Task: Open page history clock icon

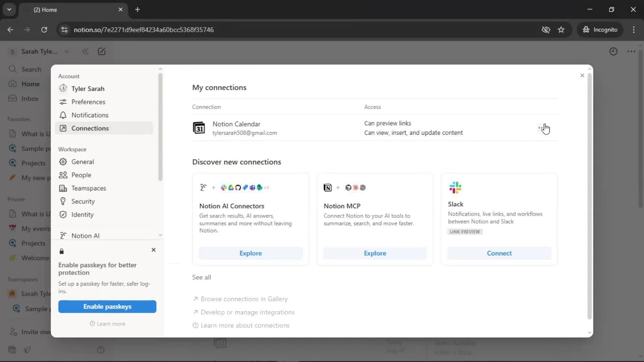Action: [x=613, y=52]
